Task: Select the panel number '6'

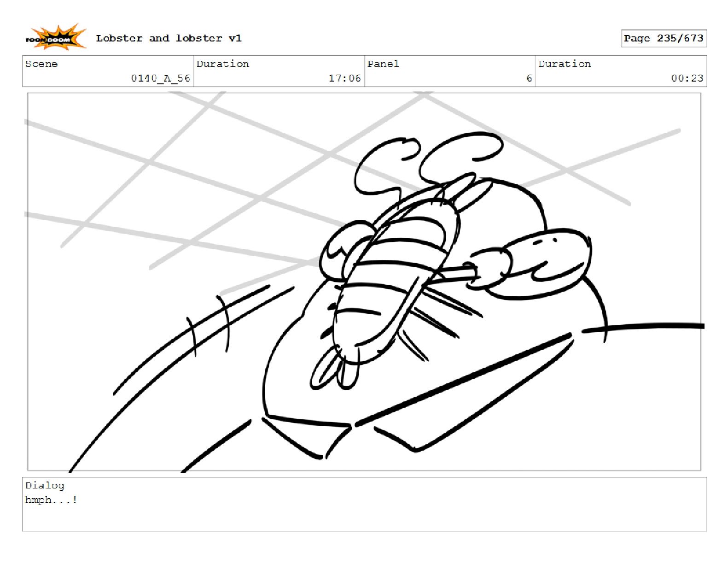Action: pyautogui.click(x=529, y=78)
